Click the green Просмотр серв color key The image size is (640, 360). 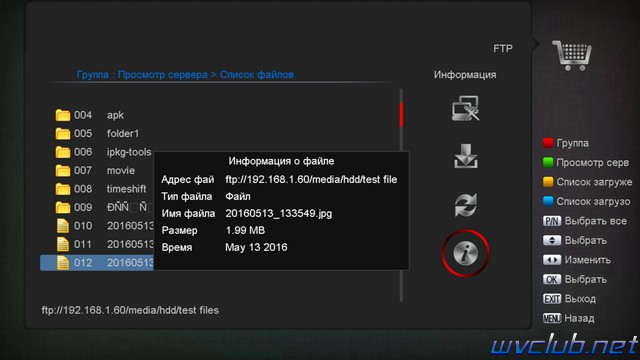point(548,162)
